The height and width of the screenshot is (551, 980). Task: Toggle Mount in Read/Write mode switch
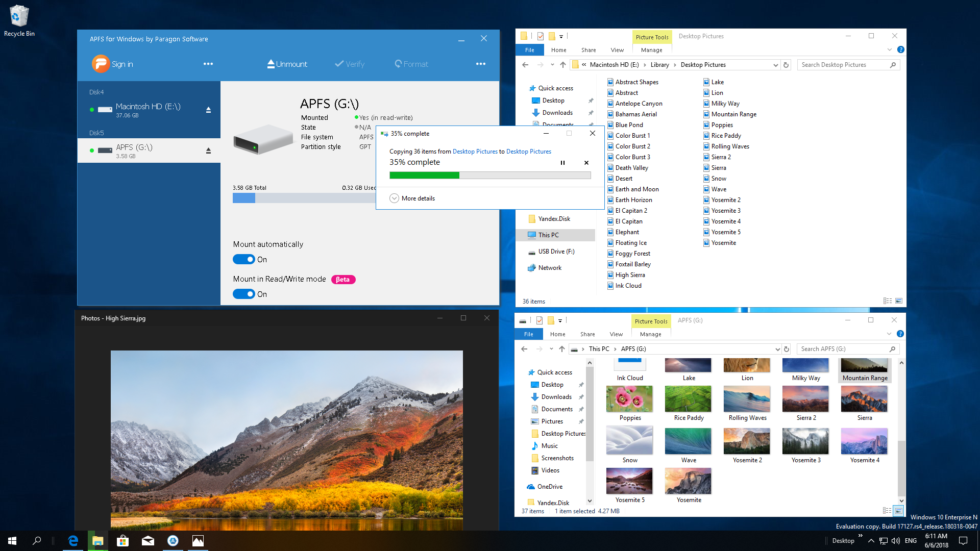click(243, 294)
